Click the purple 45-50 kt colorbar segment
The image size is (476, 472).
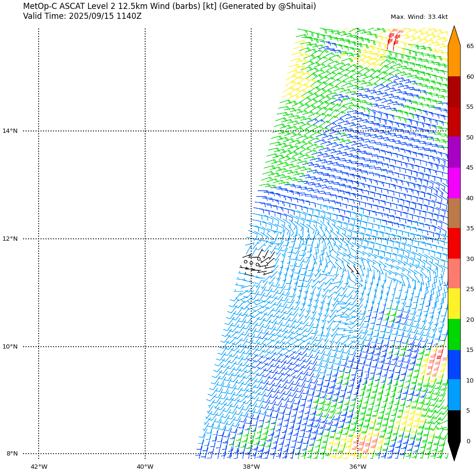click(454, 153)
